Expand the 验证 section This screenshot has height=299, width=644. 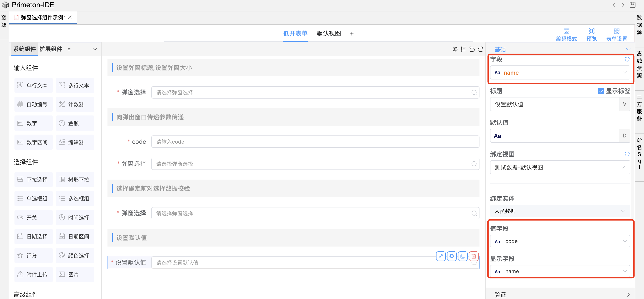click(560, 294)
